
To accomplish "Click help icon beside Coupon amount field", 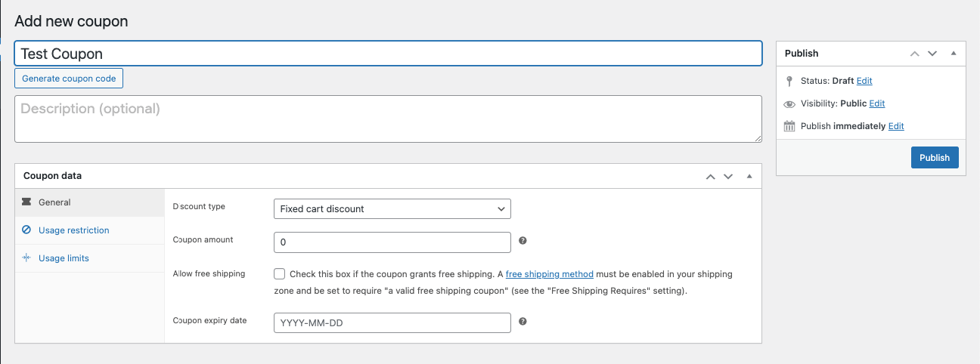I will pos(523,241).
